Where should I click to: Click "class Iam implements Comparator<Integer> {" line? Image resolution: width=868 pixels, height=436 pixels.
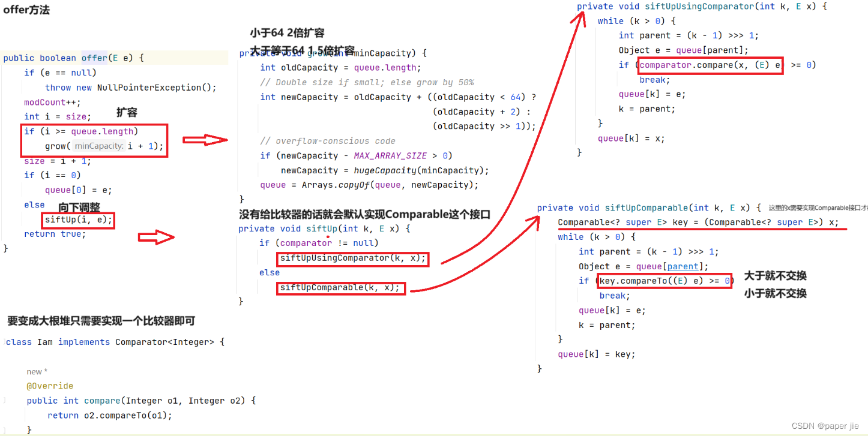coord(115,342)
